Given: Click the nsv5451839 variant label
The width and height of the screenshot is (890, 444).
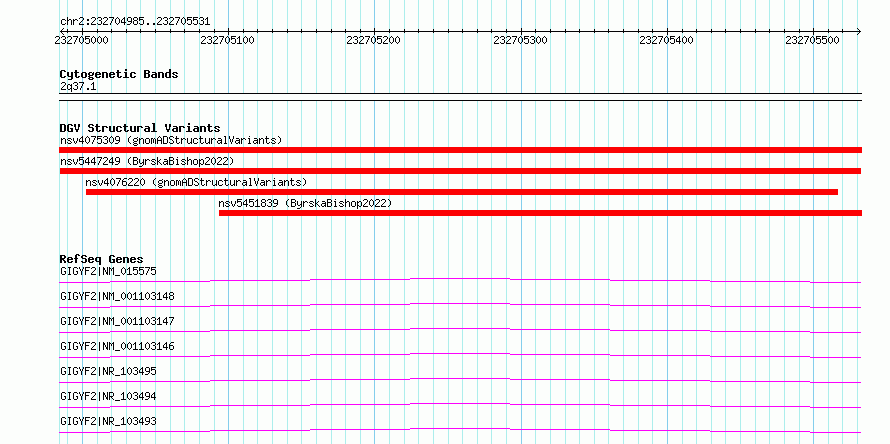Looking at the screenshot, I should click(x=305, y=203).
